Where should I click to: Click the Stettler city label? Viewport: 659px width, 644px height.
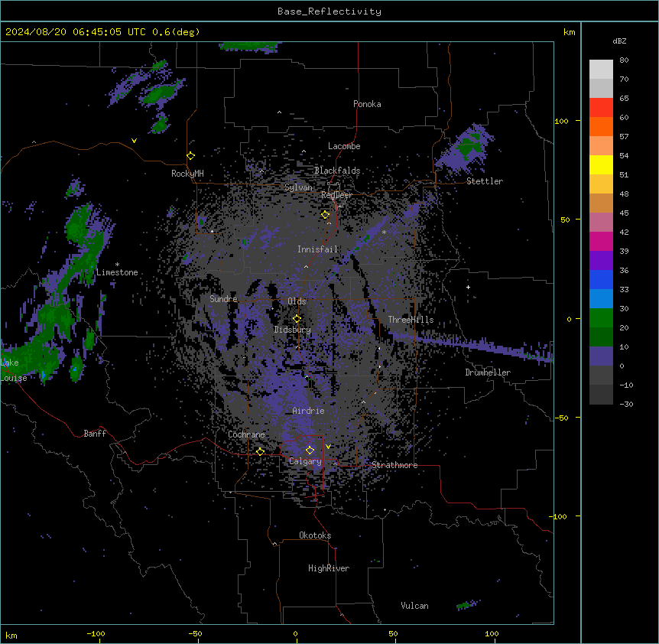pyautogui.click(x=485, y=181)
